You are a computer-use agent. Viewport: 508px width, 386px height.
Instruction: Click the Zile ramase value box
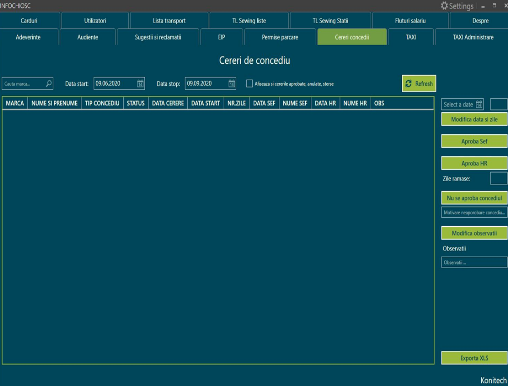point(499,178)
